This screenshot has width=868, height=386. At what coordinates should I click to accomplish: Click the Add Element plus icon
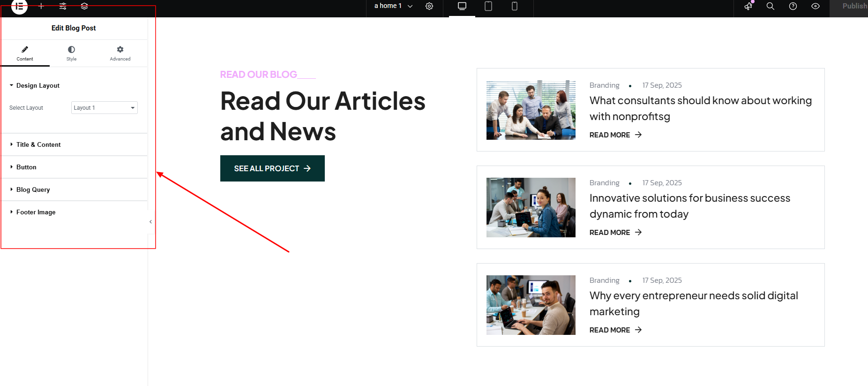[x=41, y=6]
